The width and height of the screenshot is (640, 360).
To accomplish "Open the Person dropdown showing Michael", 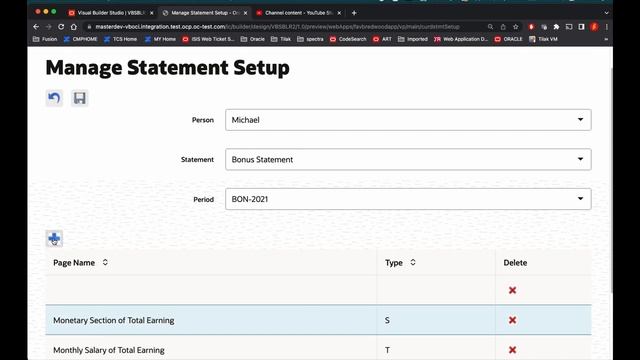I will [408, 120].
